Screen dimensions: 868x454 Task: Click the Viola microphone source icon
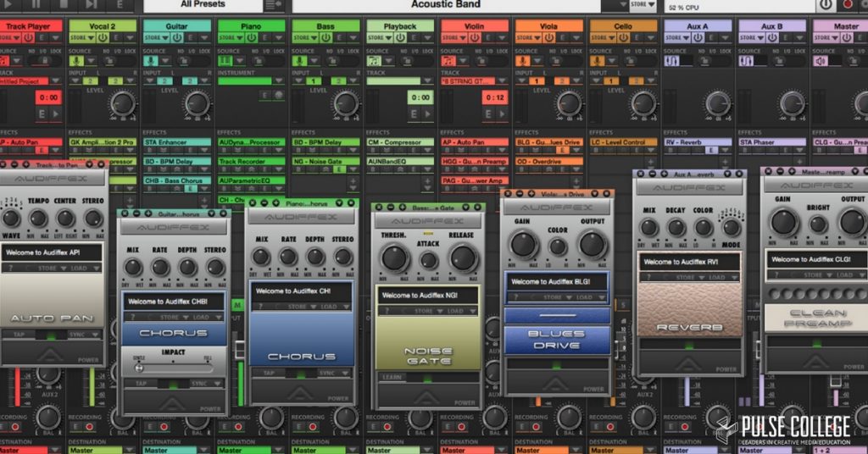pyautogui.click(x=523, y=60)
